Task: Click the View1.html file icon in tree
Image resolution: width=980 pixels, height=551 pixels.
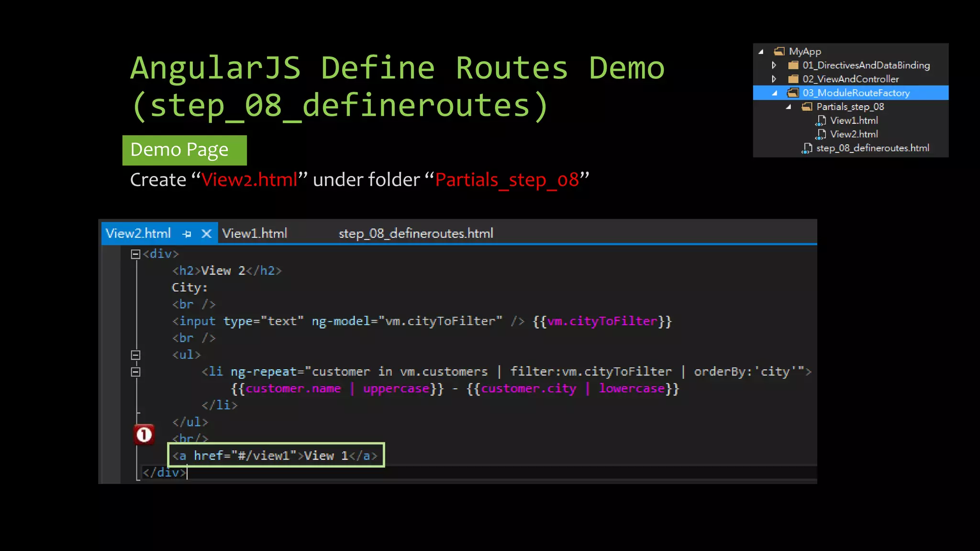Action: point(821,121)
